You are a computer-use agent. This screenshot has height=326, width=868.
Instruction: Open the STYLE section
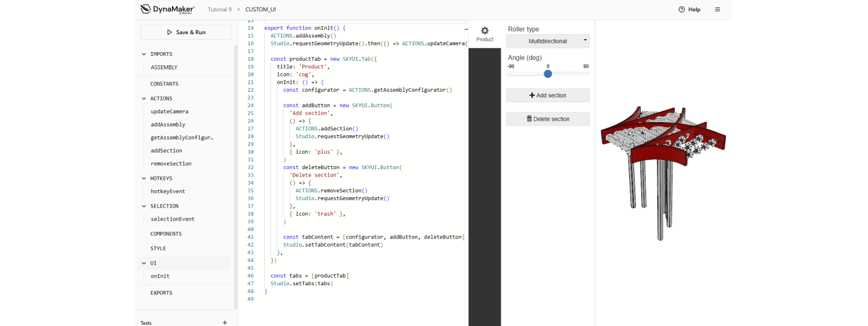tap(158, 249)
